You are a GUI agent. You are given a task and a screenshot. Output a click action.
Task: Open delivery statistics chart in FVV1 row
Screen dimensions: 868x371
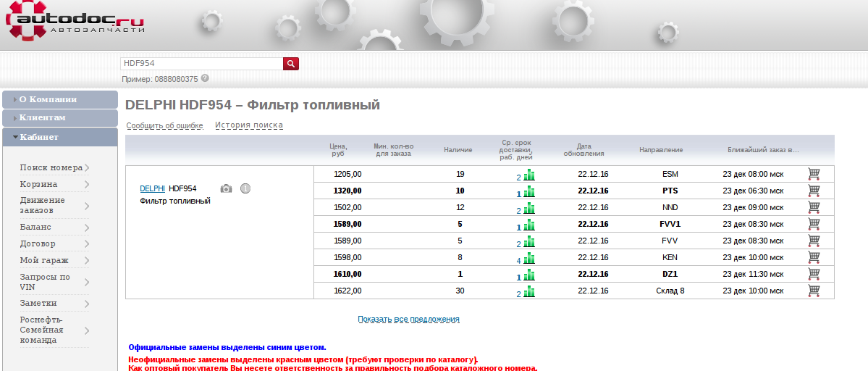529,225
